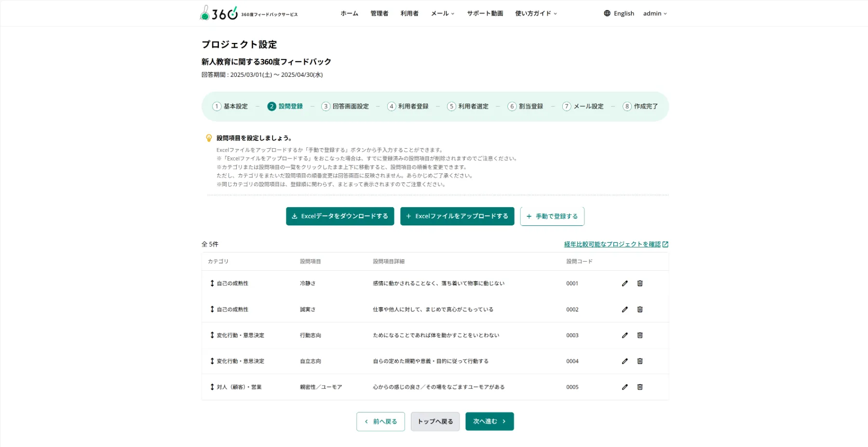868x447 pixels.
Task: Click step 3 回答画面設定 indicator
Action: pyautogui.click(x=345, y=106)
